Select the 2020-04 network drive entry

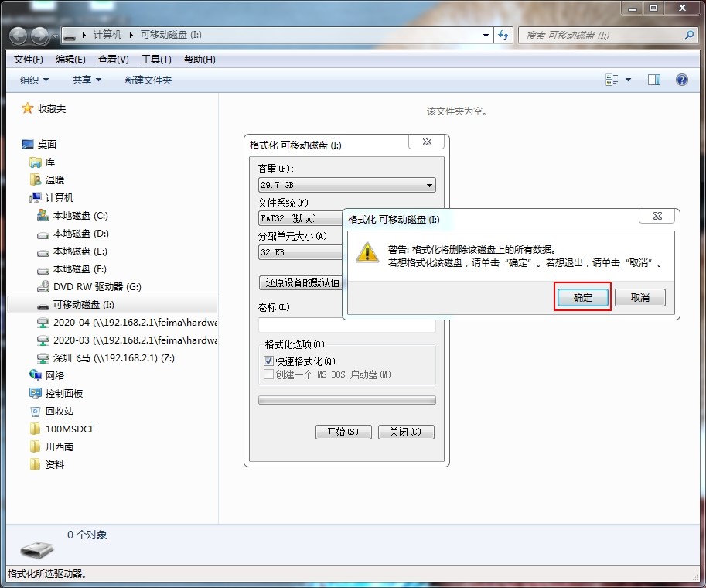point(127,323)
